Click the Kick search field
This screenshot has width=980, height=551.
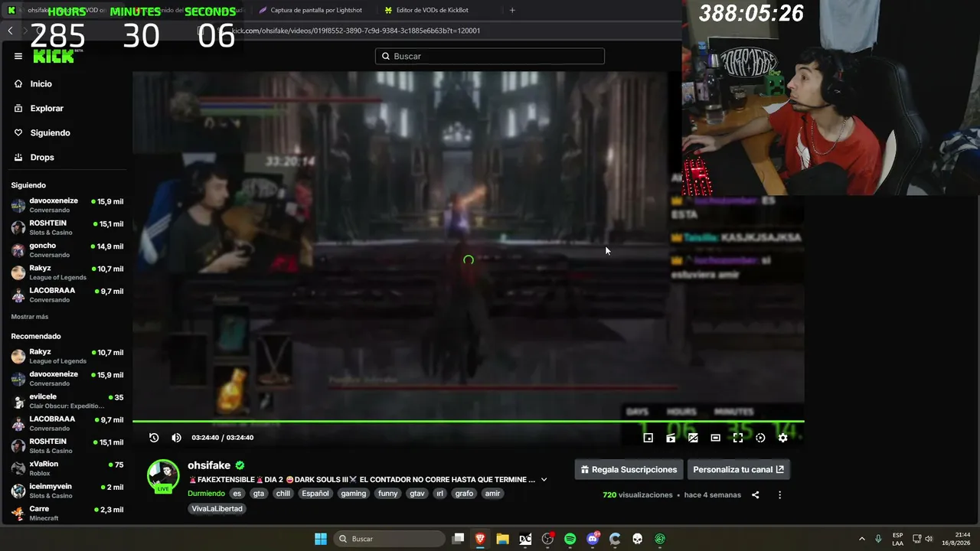click(490, 56)
